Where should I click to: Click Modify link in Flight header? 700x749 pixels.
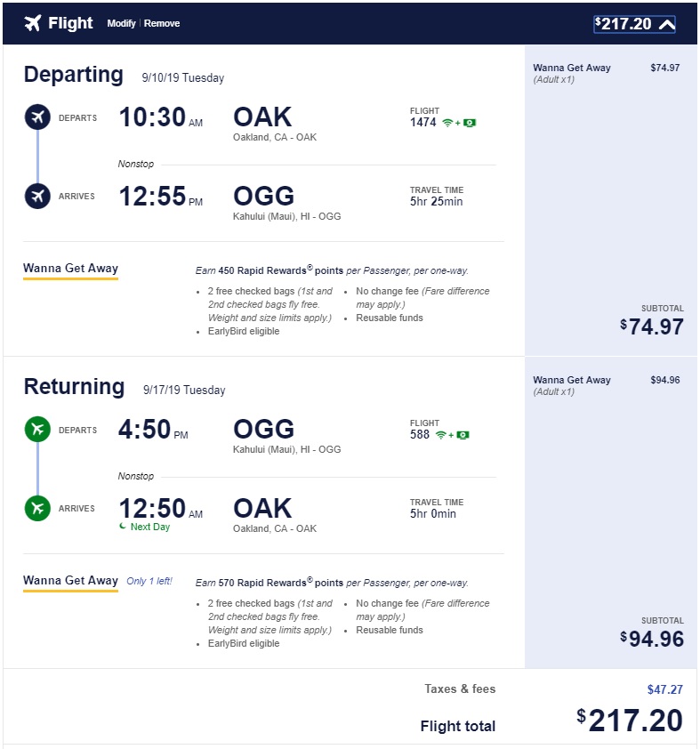click(x=121, y=24)
